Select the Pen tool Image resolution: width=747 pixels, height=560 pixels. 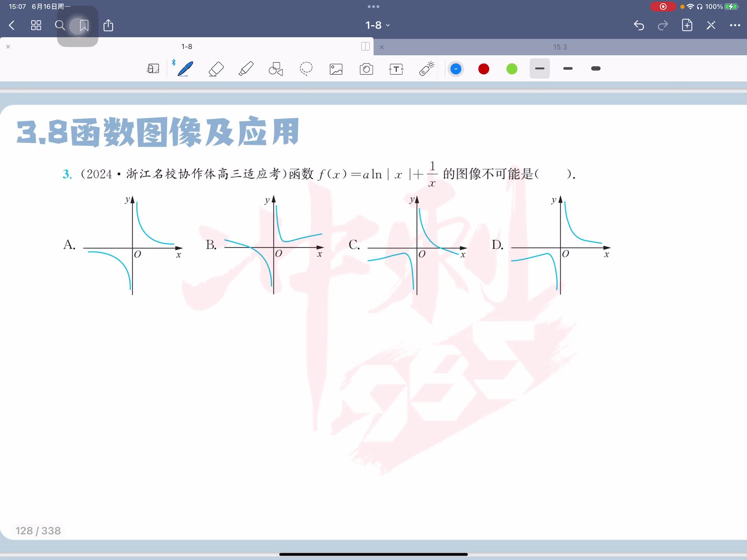coord(185,69)
